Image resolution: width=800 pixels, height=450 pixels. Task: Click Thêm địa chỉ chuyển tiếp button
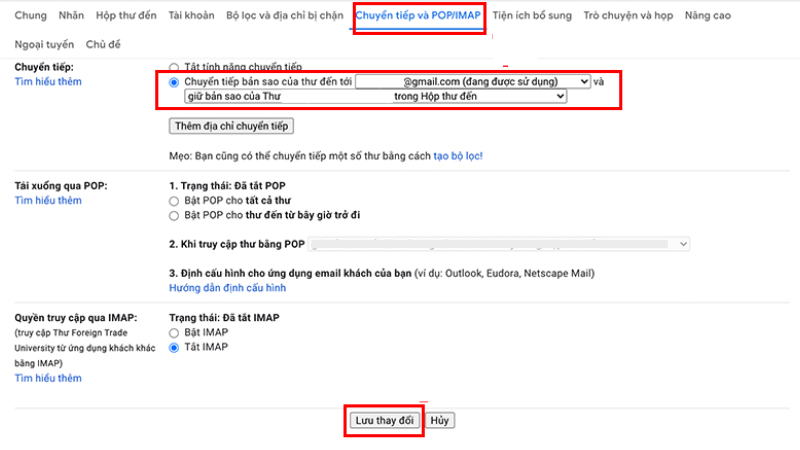pos(231,126)
